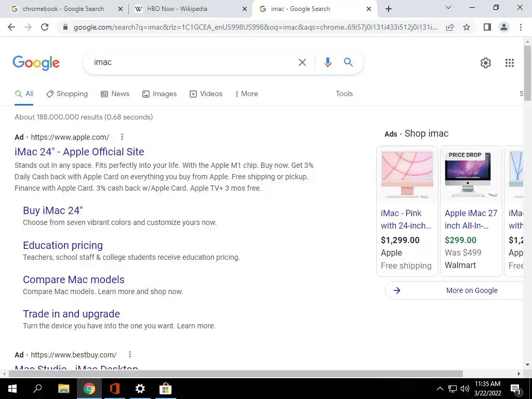This screenshot has width=532, height=399.
Task: Open the volume tray icon
Action: coord(465,389)
